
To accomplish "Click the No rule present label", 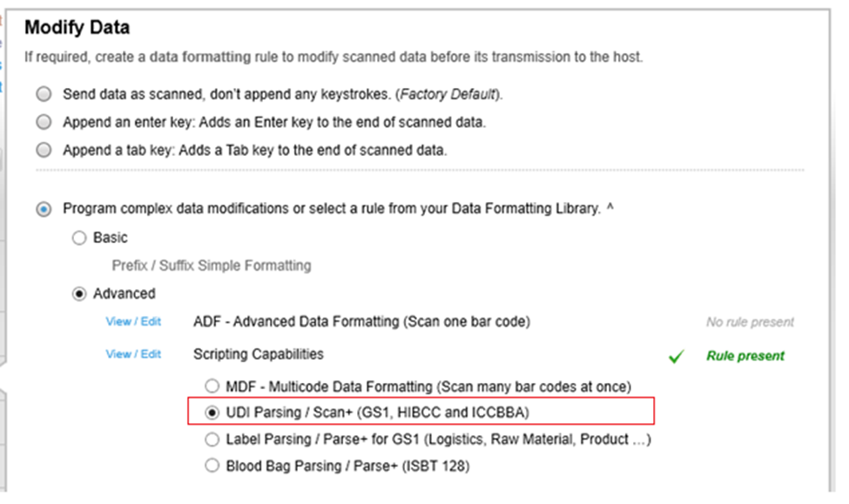I will (749, 322).
